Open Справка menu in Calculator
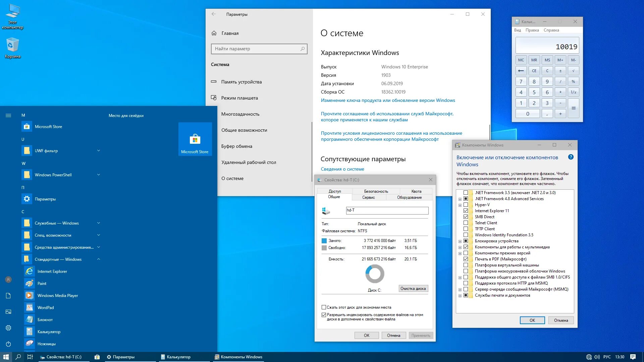The width and height of the screenshot is (644, 362). pyautogui.click(x=551, y=30)
